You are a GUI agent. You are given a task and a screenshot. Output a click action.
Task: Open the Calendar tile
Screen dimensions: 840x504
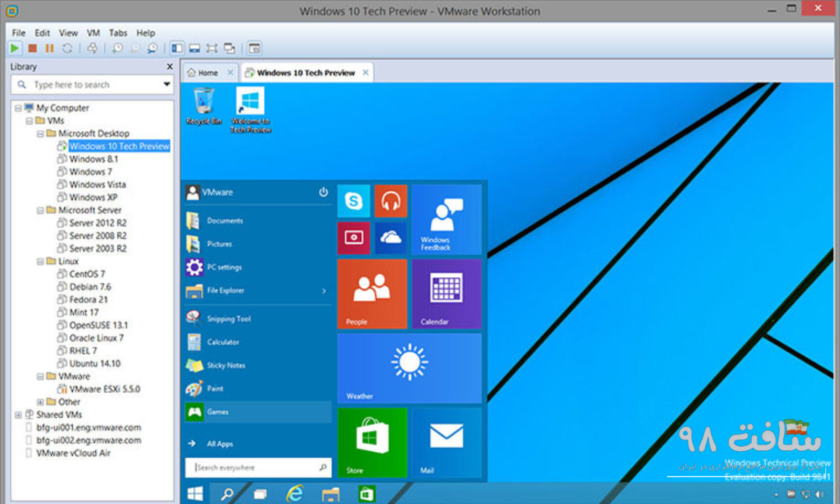[447, 294]
